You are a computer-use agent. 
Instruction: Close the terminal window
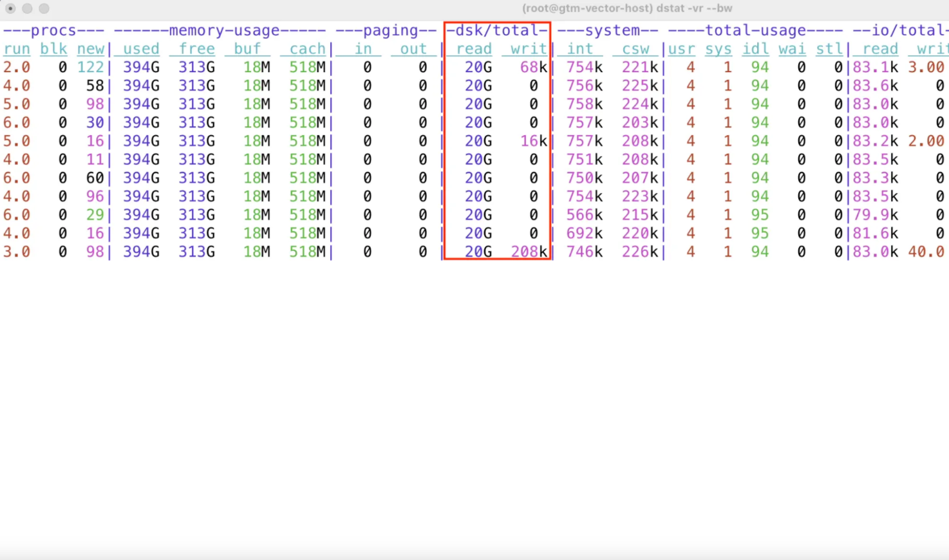pyautogui.click(x=10, y=8)
